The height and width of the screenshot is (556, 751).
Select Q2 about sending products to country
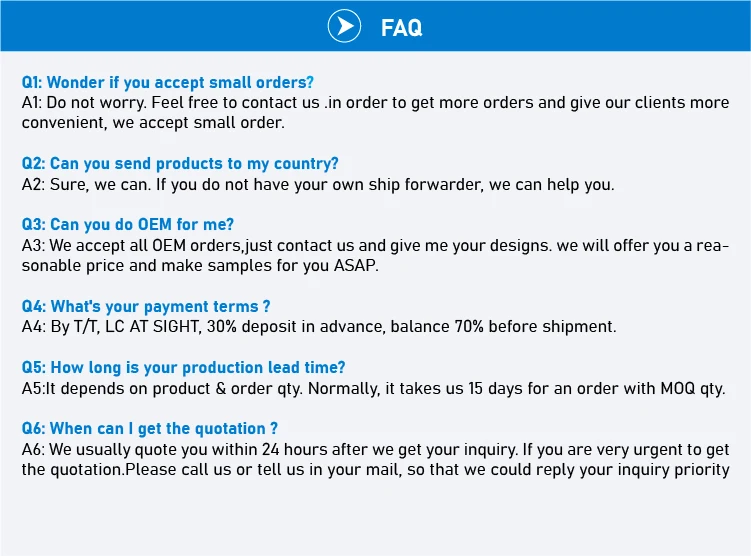pos(180,163)
